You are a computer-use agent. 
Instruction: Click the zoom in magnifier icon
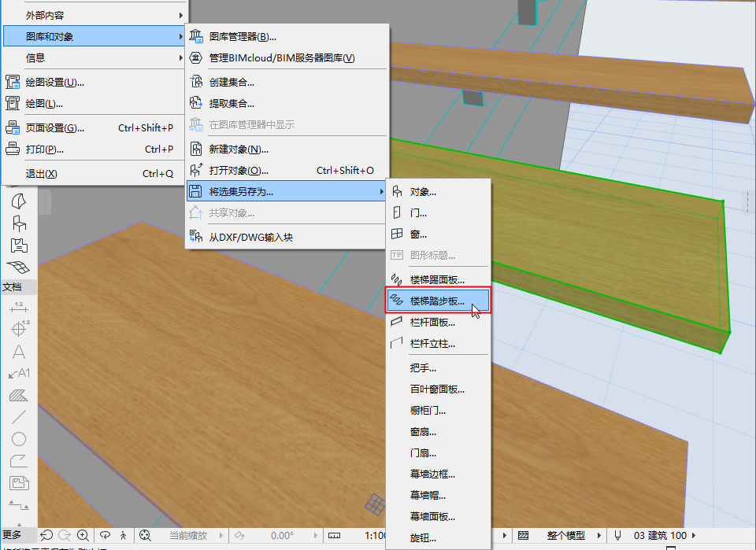tap(83, 535)
